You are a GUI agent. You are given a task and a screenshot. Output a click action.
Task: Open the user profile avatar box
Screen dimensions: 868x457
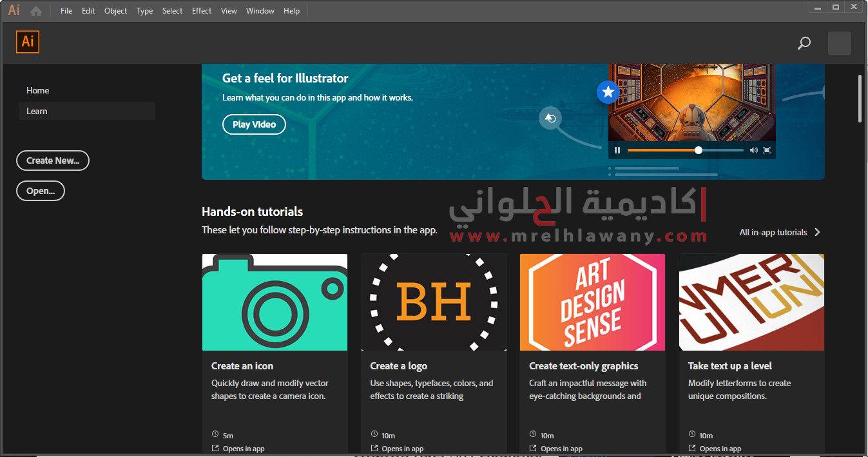point(839,43)
